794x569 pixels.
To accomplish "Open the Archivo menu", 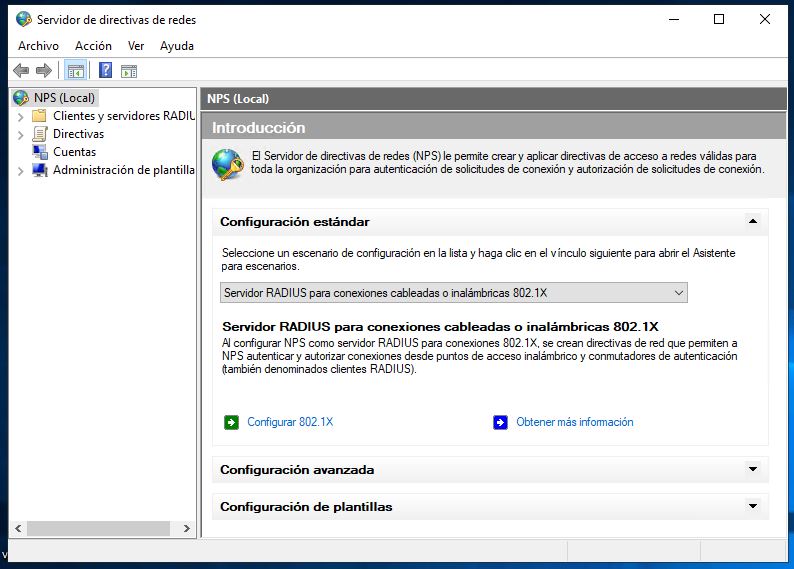I will [x=38, y=46].
